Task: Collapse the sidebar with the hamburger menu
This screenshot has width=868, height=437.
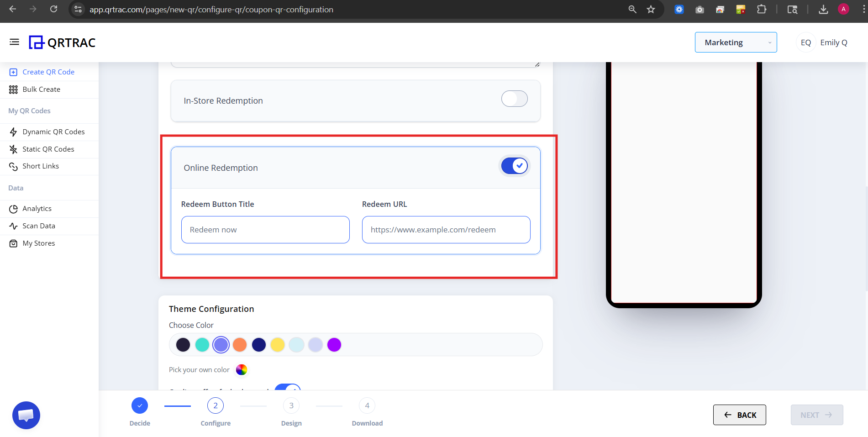Action: pos(14,42)
